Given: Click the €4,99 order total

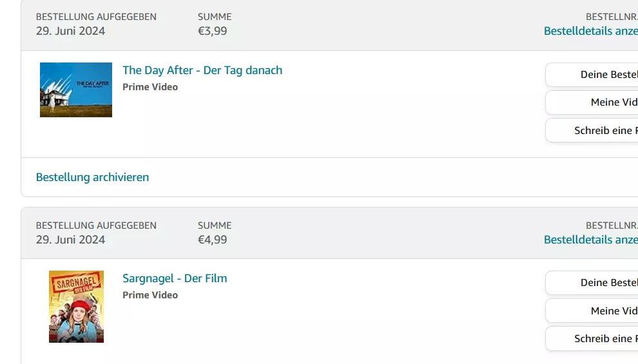Looking at the screenshot, I should 213,240.
